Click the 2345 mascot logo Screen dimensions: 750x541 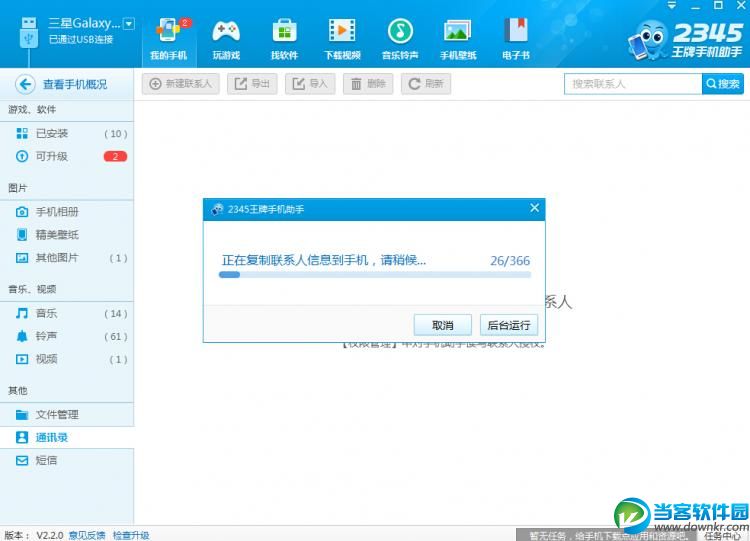pyautogui.click(x=648, y=40)
